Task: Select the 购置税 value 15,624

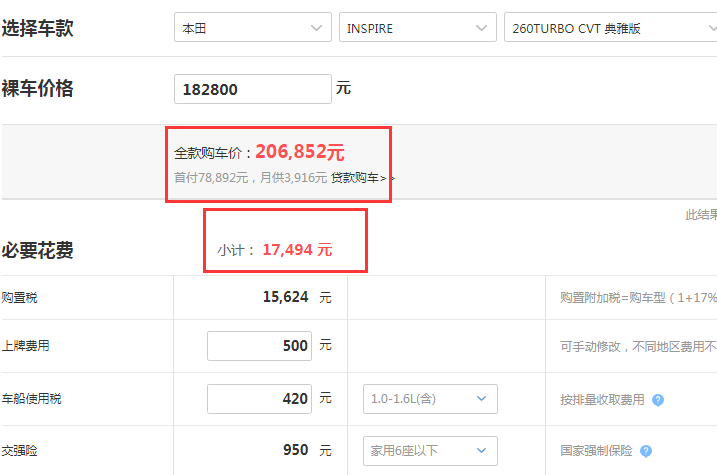Action: (285, 297)
